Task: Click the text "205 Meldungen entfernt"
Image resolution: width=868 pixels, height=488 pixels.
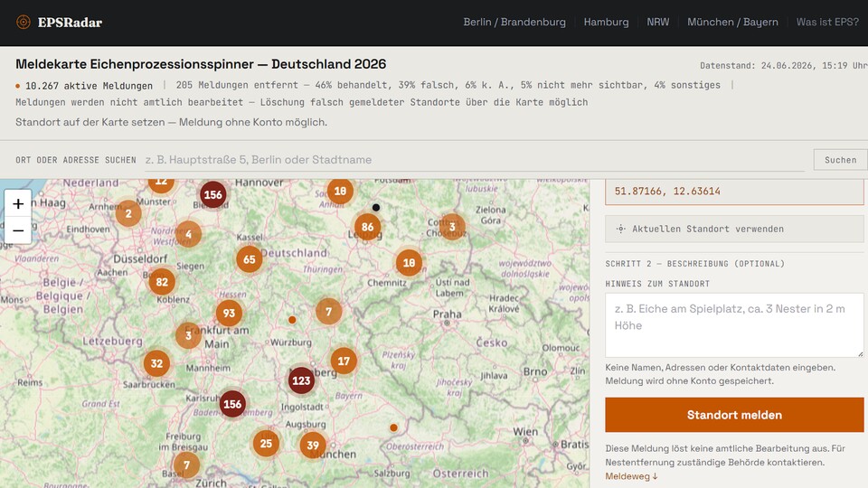Action: pyautogui.click(x=237, y=85)
